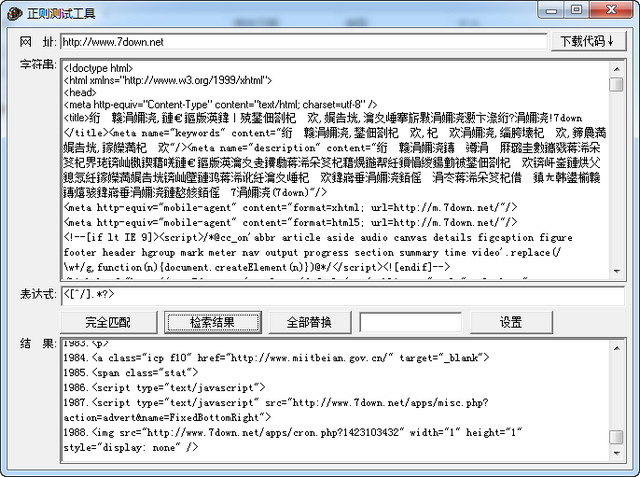Open 设置 settings button
Screen dimensions: 640x477
click(x=511, y=322)
